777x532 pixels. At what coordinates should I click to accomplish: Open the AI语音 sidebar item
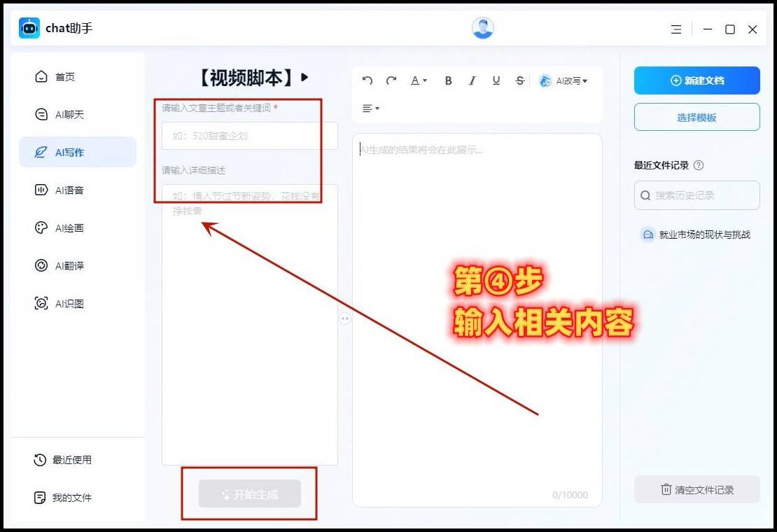pyautogui.click(x=69, y=190)
